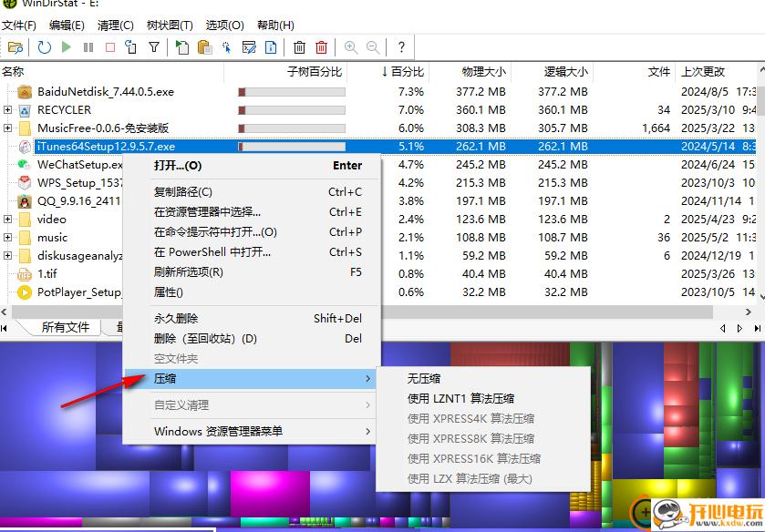Click the Paste icon in the toolbar
This screenshot has width=765, height=532.
click(204, 47)
